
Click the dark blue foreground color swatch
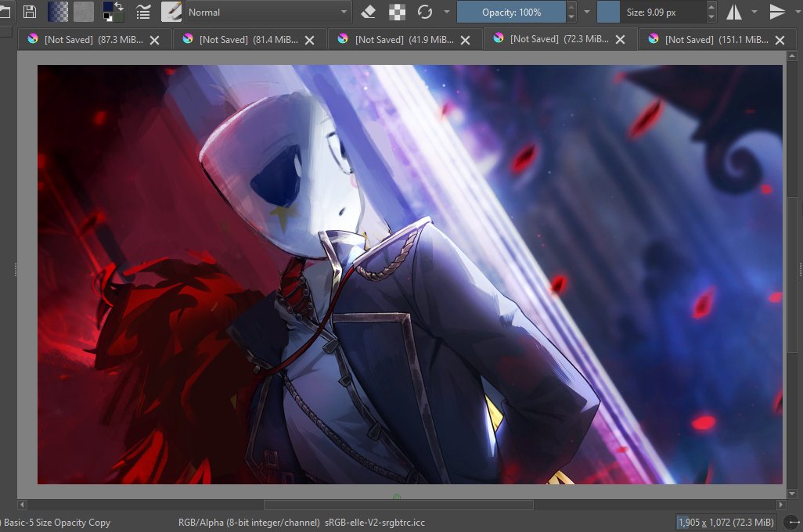(x=107, y=7)
